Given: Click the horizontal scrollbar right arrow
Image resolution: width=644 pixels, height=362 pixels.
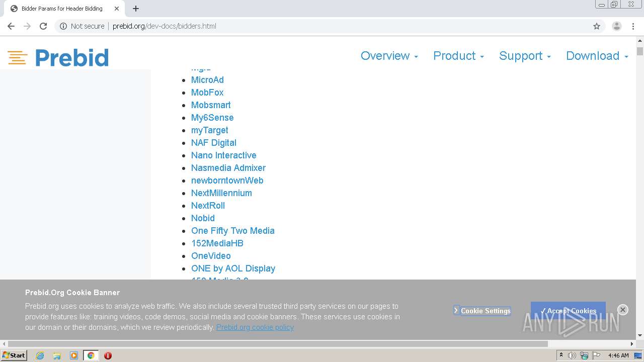Looking at the screenshot, I should click(632, 344).
